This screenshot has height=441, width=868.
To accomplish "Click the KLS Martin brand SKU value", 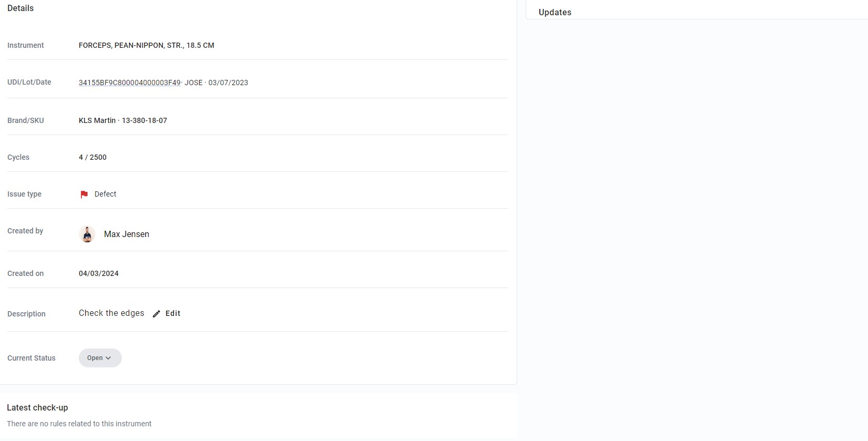I will pos(123,120).
